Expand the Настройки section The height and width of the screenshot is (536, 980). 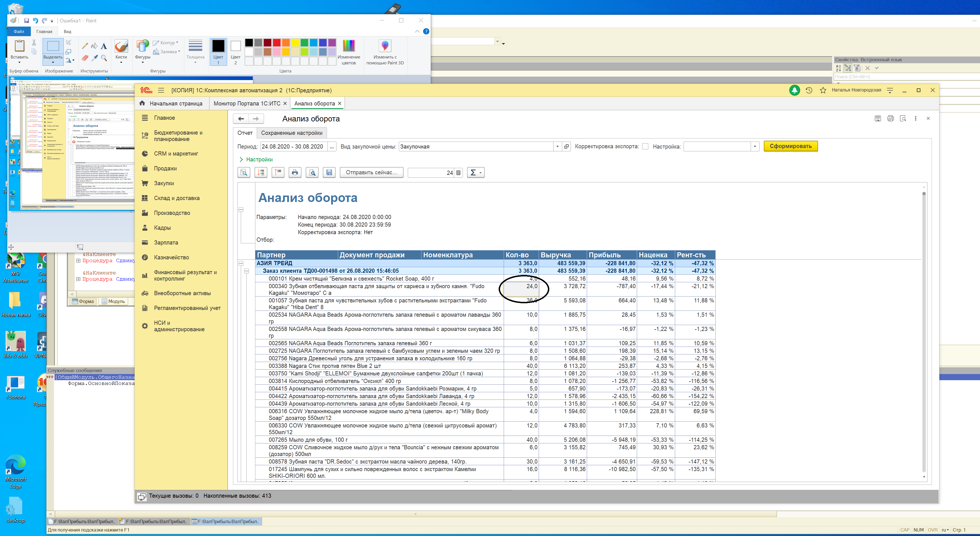pyautogui.click(x=256, y=159)
